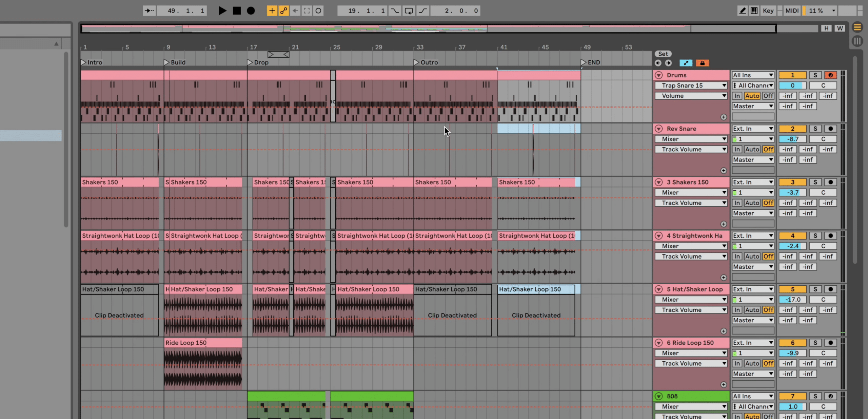Screen dimensions: 868x419
Task: Add automation lane on Drums track
Action: point(724,117)
